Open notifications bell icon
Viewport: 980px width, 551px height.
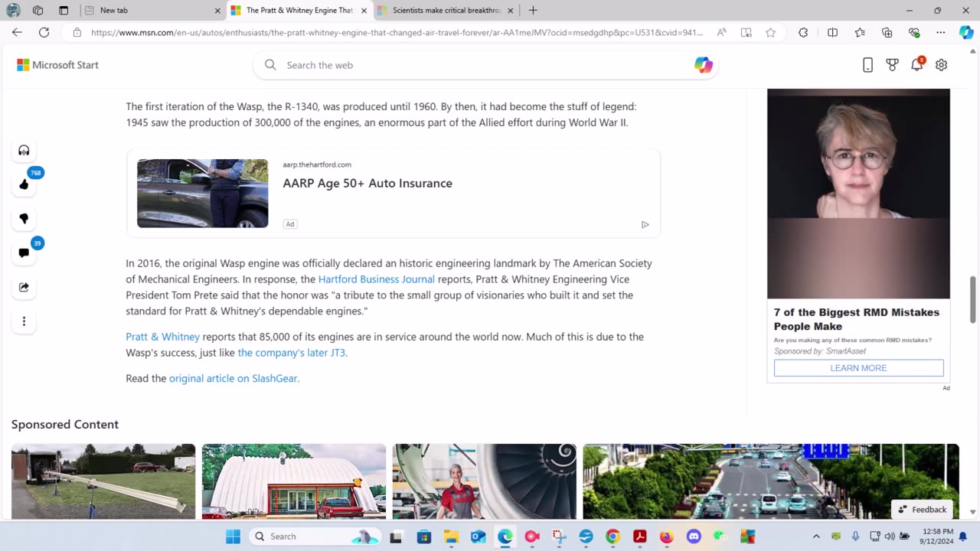916,65
